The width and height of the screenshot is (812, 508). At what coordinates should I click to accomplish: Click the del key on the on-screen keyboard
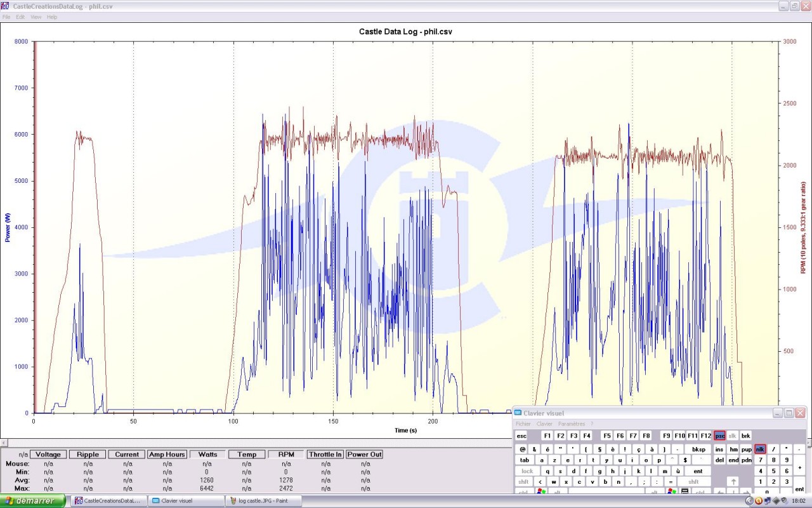pos(719,460)
